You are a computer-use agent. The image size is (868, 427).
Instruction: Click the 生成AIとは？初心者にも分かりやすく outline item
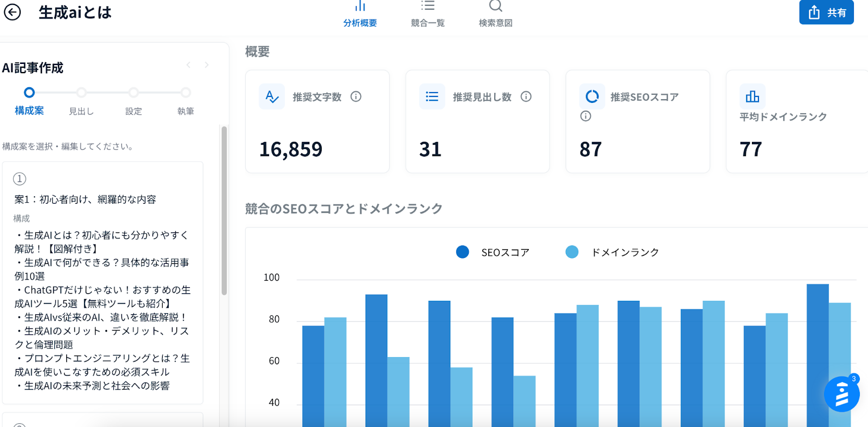(x=102, y=242)
